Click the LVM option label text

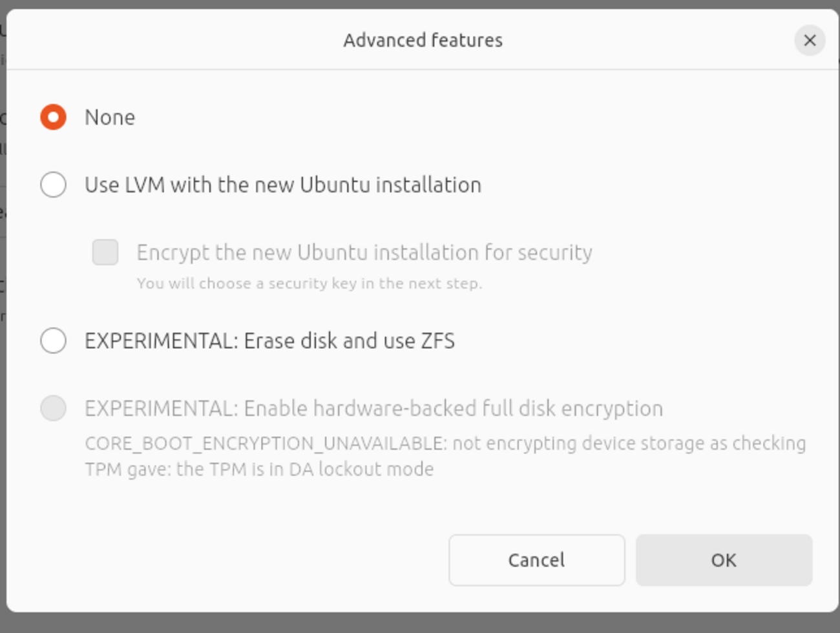282,185
